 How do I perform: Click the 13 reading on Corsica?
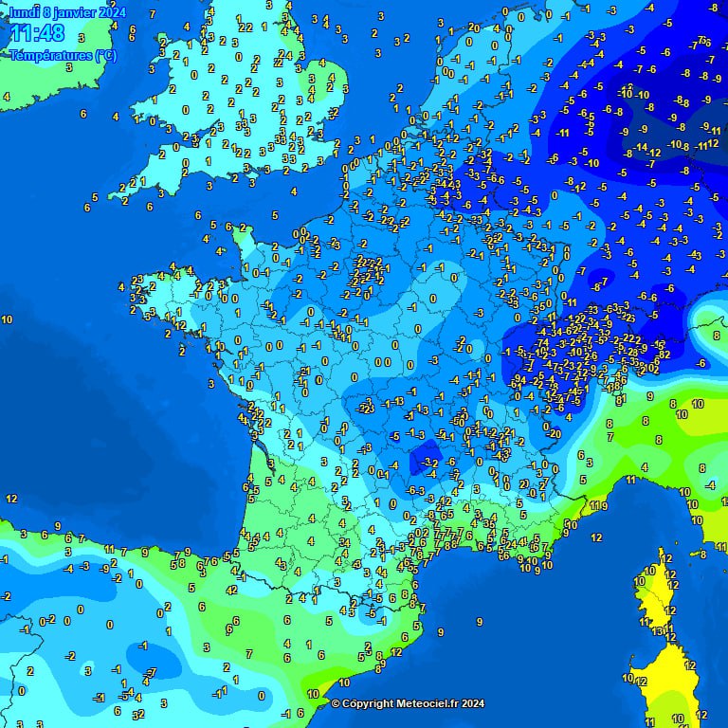657,631
